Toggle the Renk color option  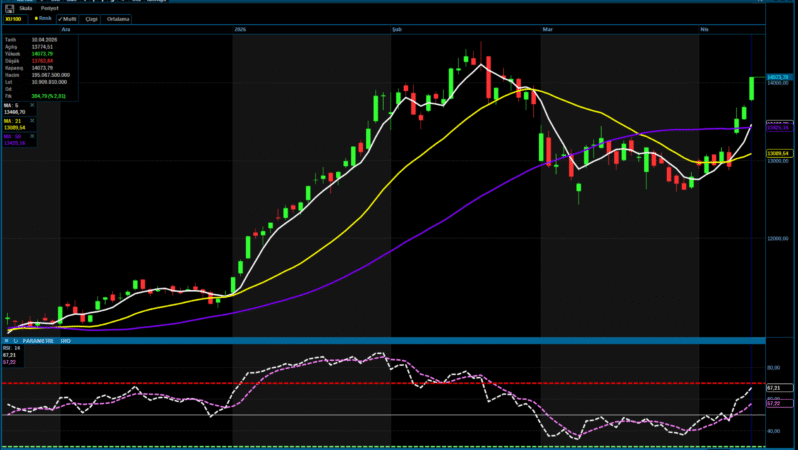[x=42, y=18]
